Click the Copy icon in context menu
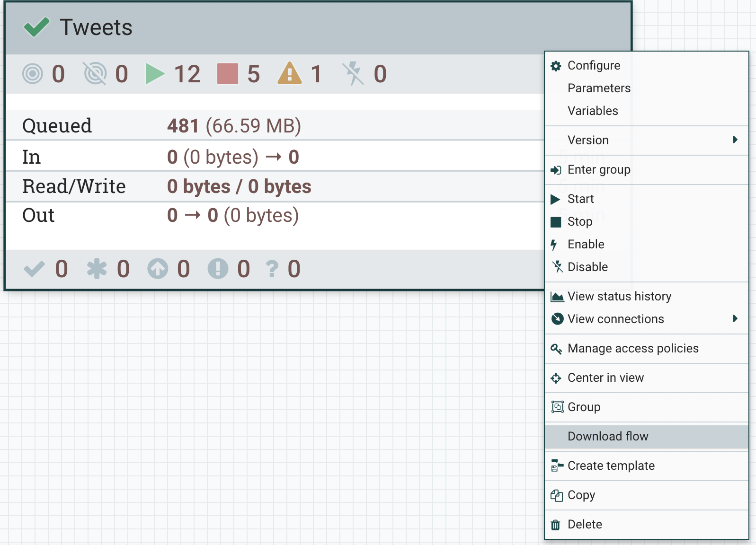756x545 pixels. pos(557,495)
